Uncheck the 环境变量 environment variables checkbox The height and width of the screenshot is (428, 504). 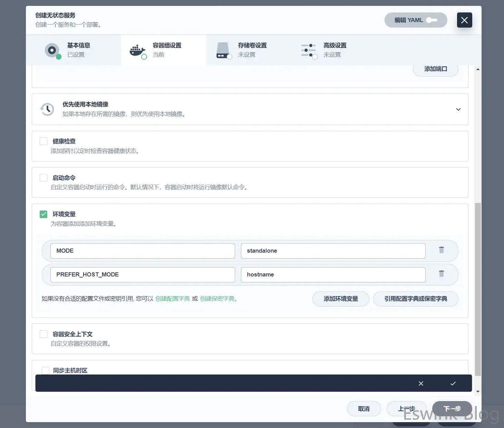point(43,214)
